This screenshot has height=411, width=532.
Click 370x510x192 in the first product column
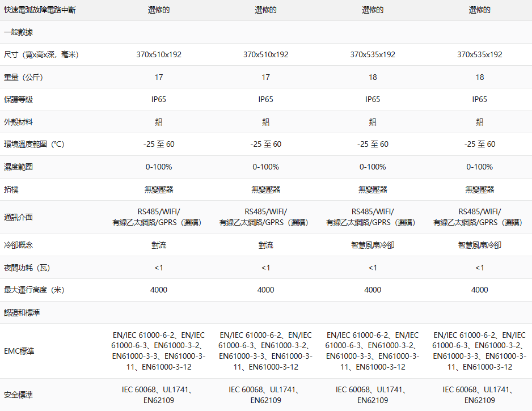(159, 55)
